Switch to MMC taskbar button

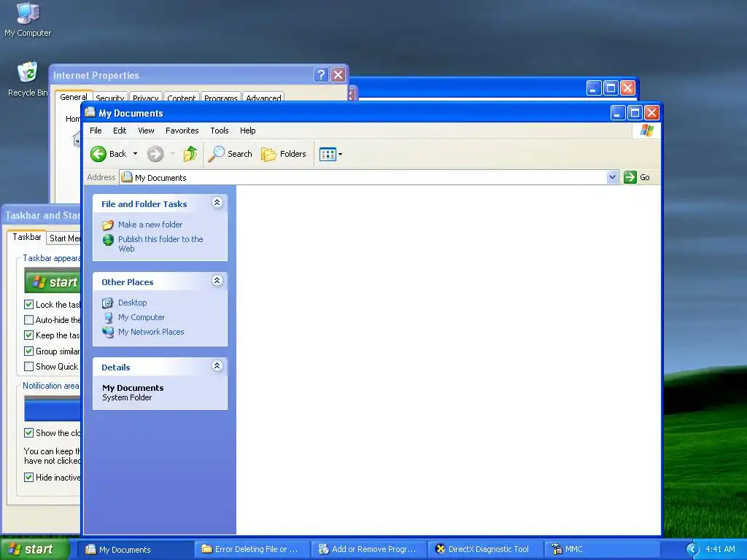point(602,550)
